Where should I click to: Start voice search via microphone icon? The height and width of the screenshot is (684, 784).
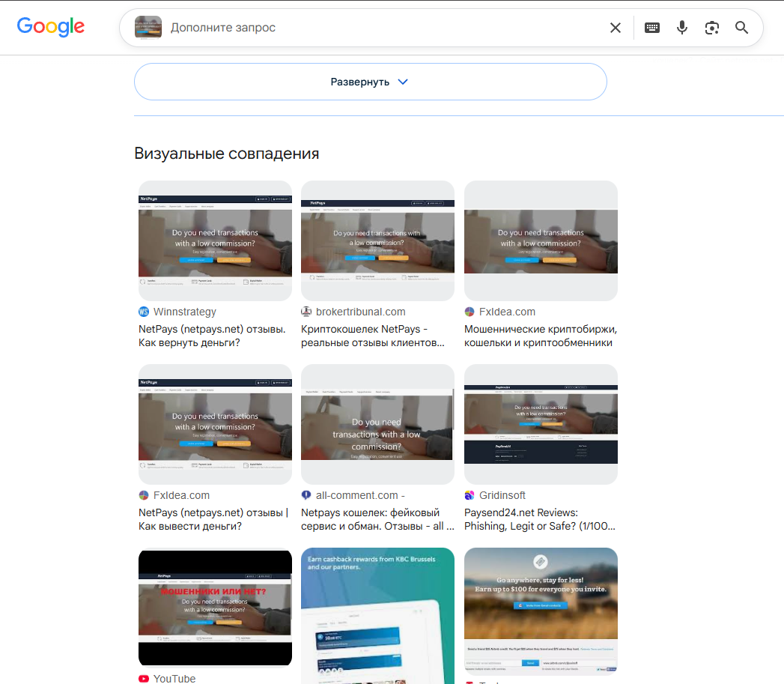click(x=682, y=28)
